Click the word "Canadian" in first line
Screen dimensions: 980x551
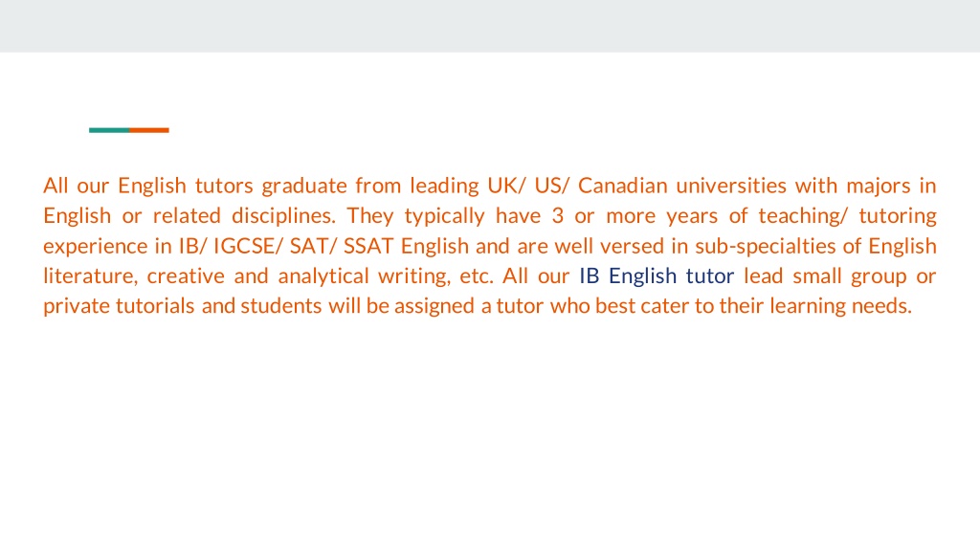622,186
